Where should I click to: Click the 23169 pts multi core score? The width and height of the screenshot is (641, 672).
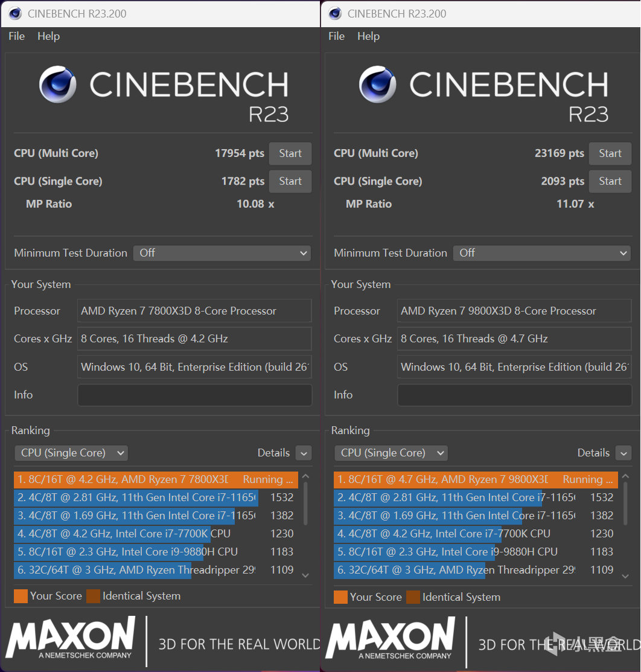click(559, 153)
